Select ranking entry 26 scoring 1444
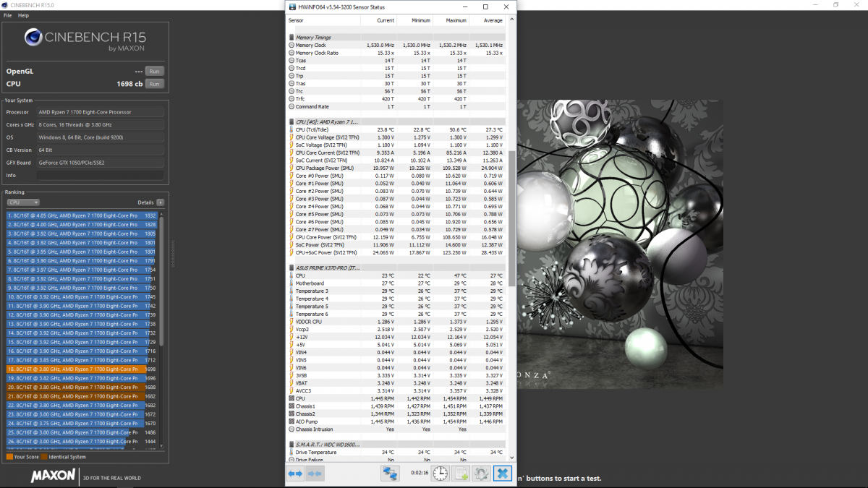Screen dimensions: 868x488 (x=82, y=441)
